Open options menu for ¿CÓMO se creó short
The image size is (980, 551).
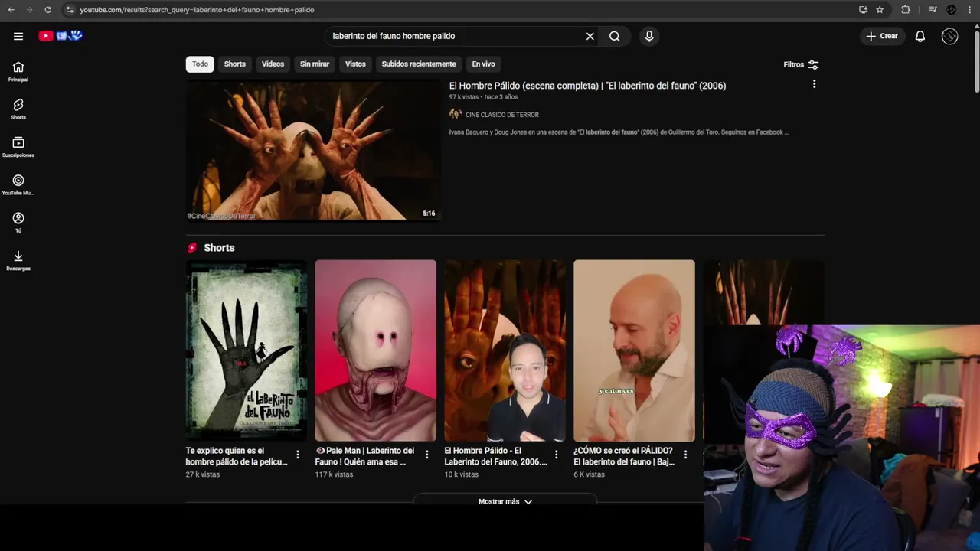686,455
